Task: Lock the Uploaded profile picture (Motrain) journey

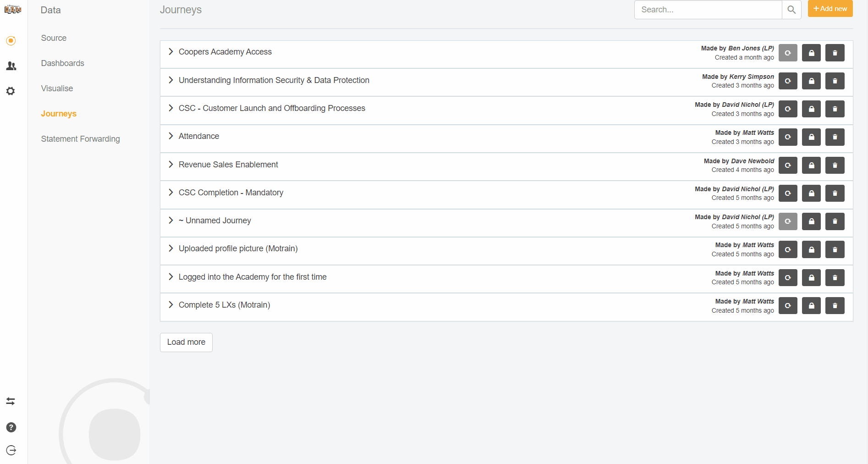Action: tap(811, 250)
